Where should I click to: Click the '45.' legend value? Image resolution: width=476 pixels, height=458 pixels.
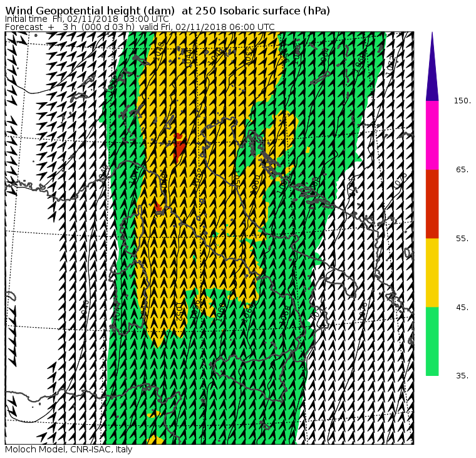point(462,308)
